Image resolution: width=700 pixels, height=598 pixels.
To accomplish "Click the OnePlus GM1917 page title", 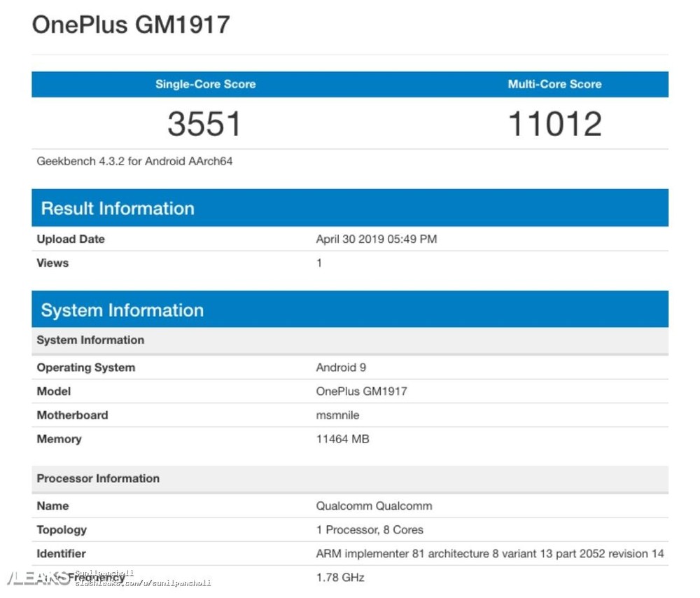I will [131, 25].
